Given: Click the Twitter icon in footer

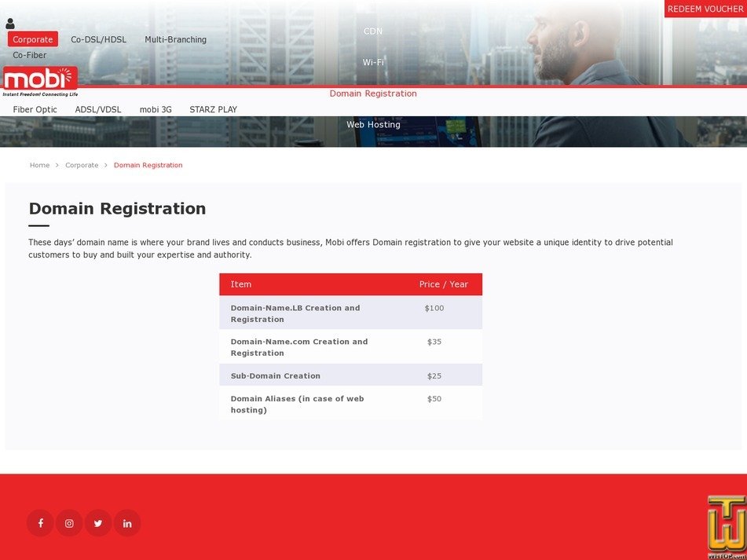Looking at the screenshot, I should click(98, 522).
